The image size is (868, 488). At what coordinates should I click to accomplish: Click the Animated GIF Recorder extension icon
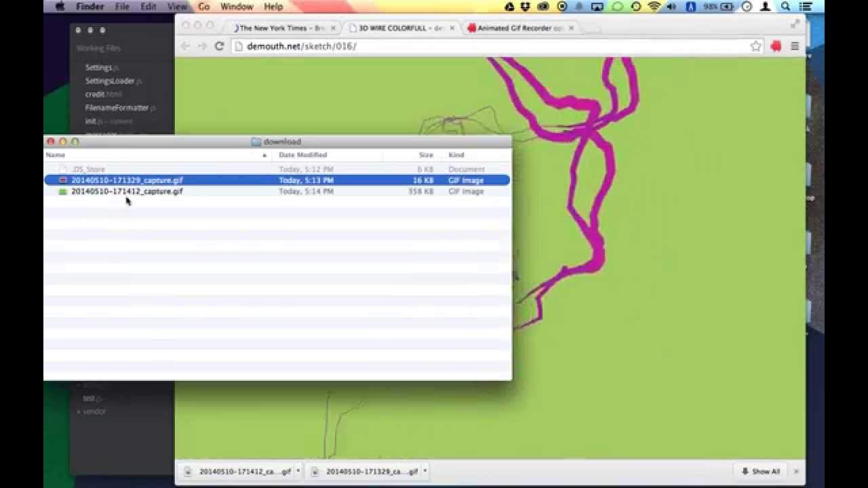(775, 46)
